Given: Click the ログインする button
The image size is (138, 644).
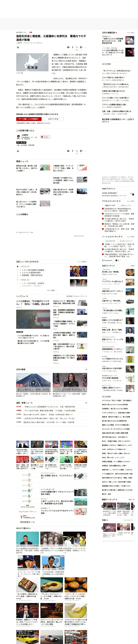Looking at the screenshot, I should coord(53,119).
